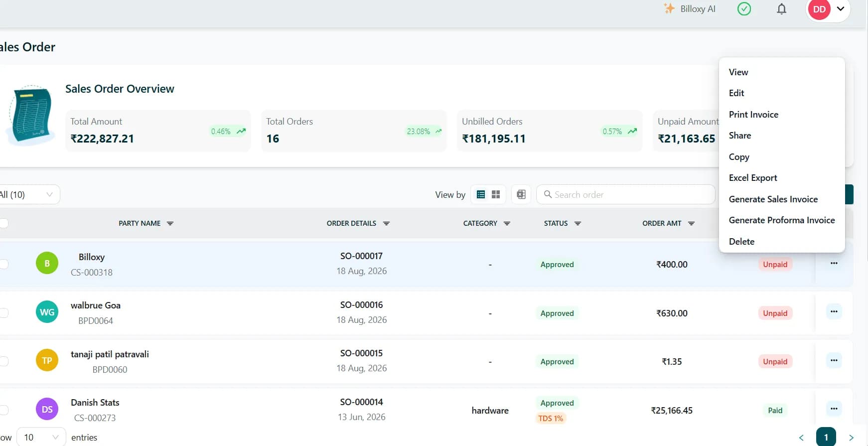868x446 pixels.
Task: Open the STATUS column filter
Action: point(578,223)
